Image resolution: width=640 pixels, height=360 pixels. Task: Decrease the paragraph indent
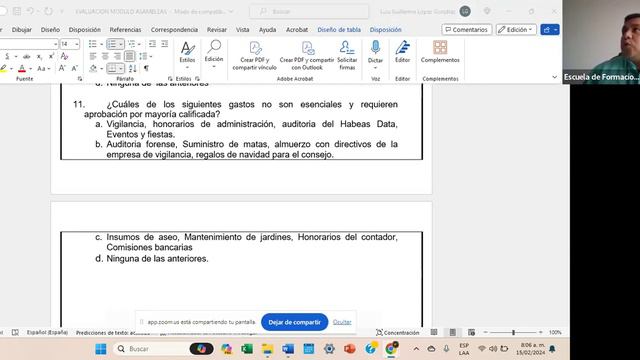pos(153,44)
